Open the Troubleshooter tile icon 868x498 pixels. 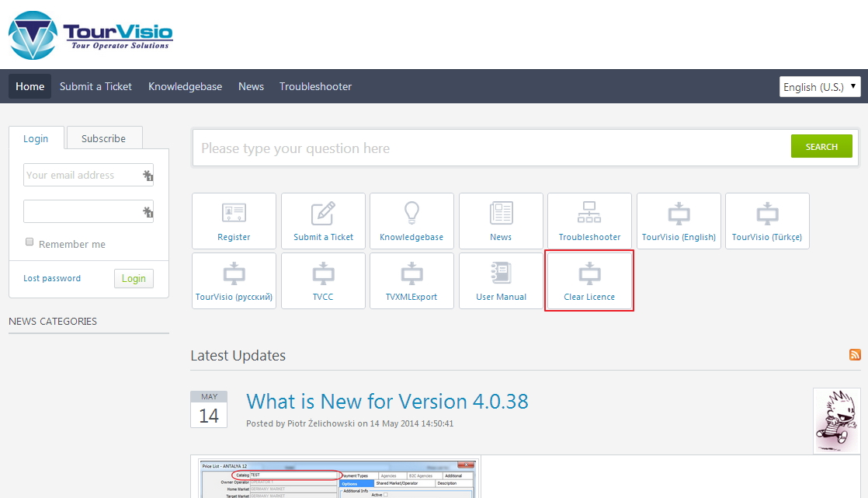click(x=589, y=214)
